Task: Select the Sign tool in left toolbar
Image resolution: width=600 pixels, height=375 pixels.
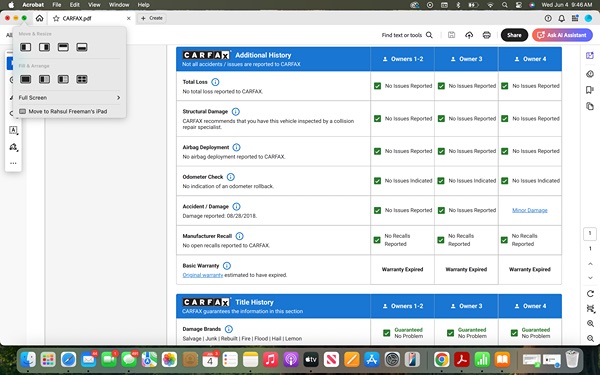Action: tap(13, 147)
